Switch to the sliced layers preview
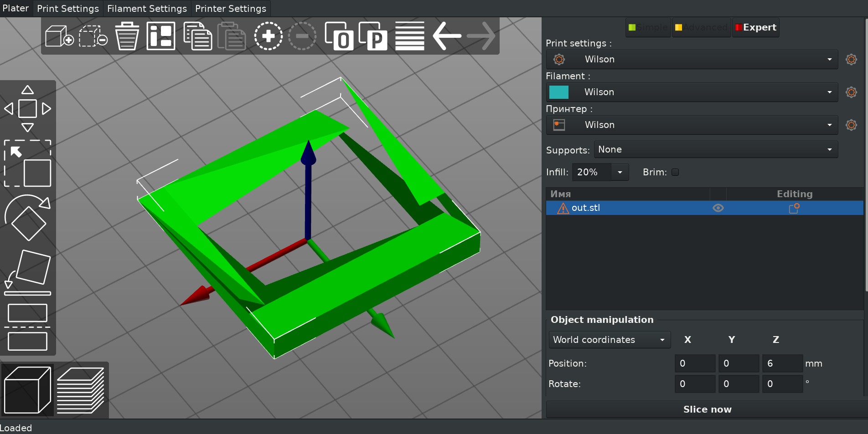Viewport: 868px width, 434px height. pos(81,390)
